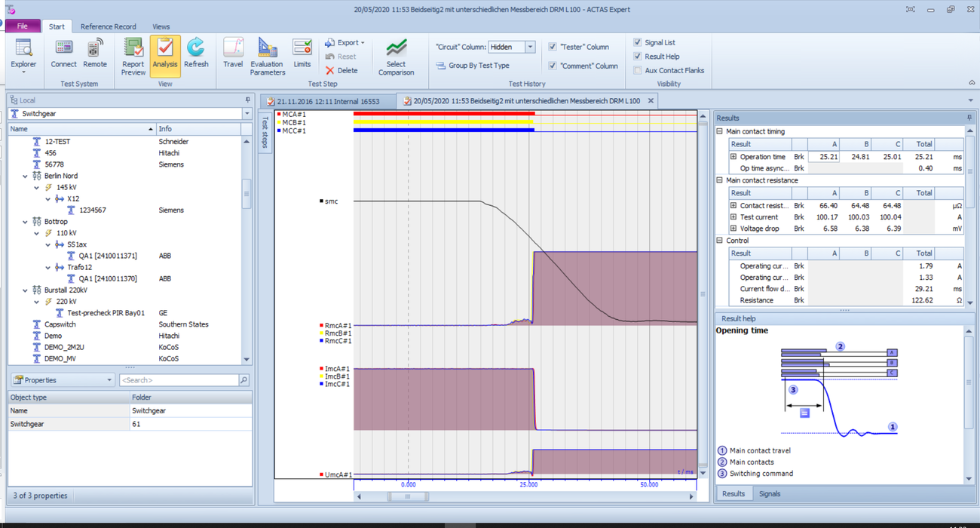The width and height of the screenshot is (980, 528).
Task: Open Report Preview
Action: point(133,56)
